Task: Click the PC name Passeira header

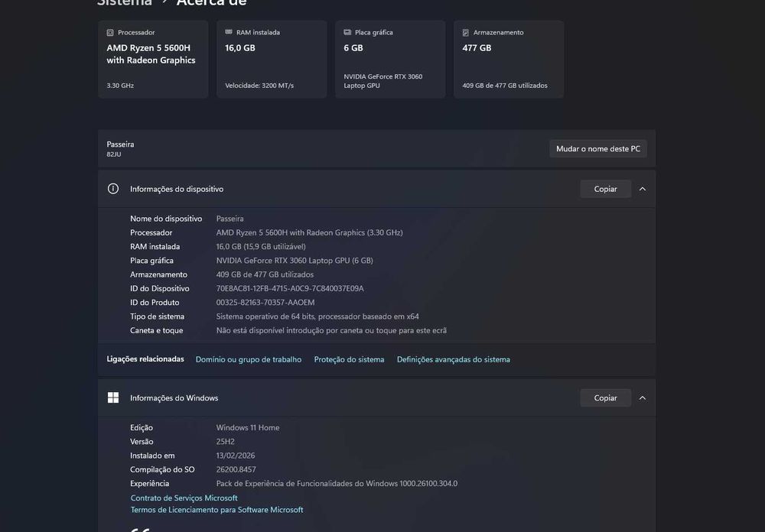Action: (121, 144)
